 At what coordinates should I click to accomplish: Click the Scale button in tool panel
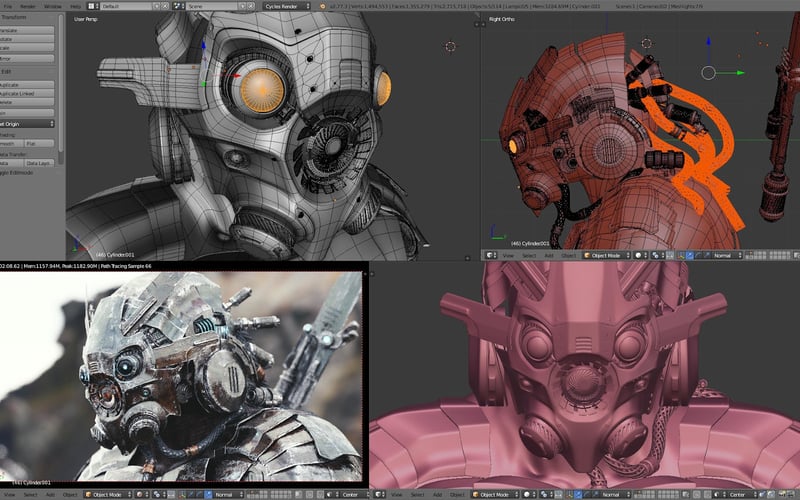(x=27, y=48)
